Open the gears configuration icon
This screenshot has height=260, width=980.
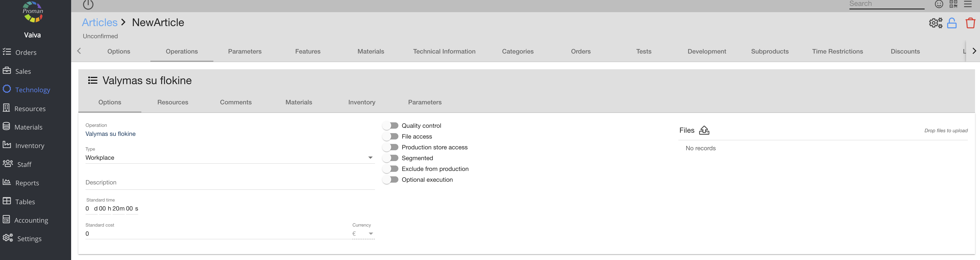pos(935,23)
